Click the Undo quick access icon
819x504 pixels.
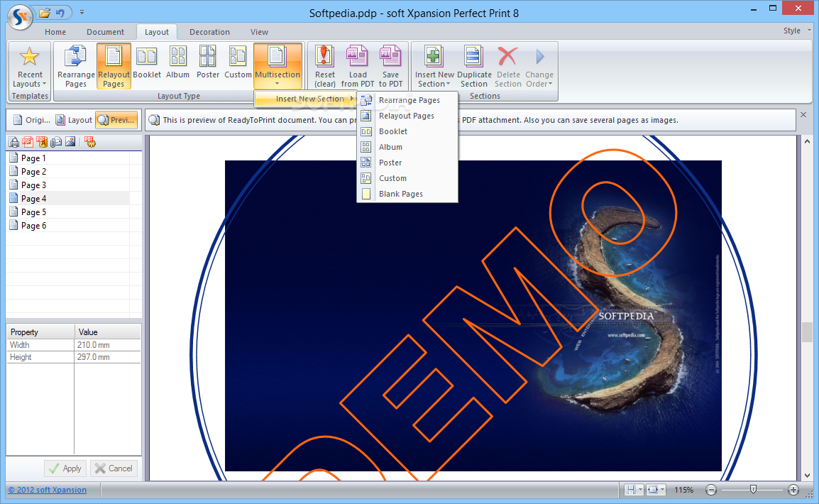click(x=60, y=13)
